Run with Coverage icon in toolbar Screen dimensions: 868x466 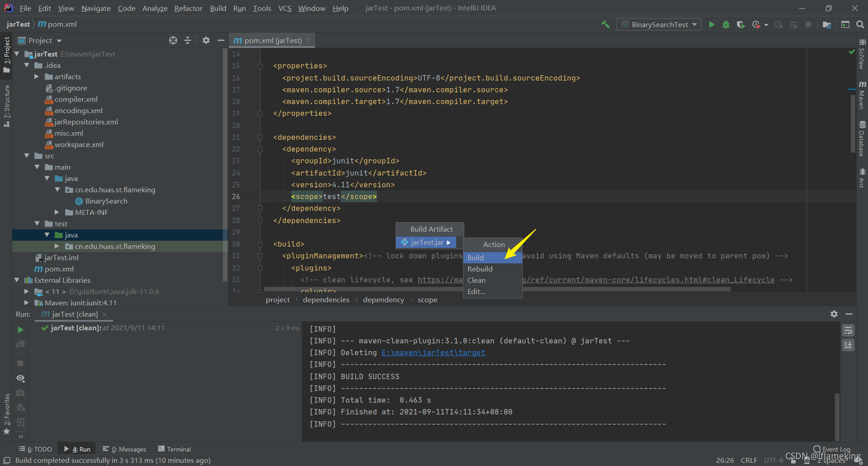pos(741,24)
